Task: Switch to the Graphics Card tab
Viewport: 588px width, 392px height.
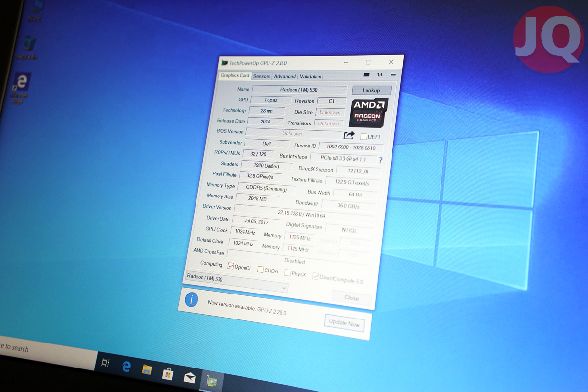Action: pyautogui.click(x=235, y=75)
